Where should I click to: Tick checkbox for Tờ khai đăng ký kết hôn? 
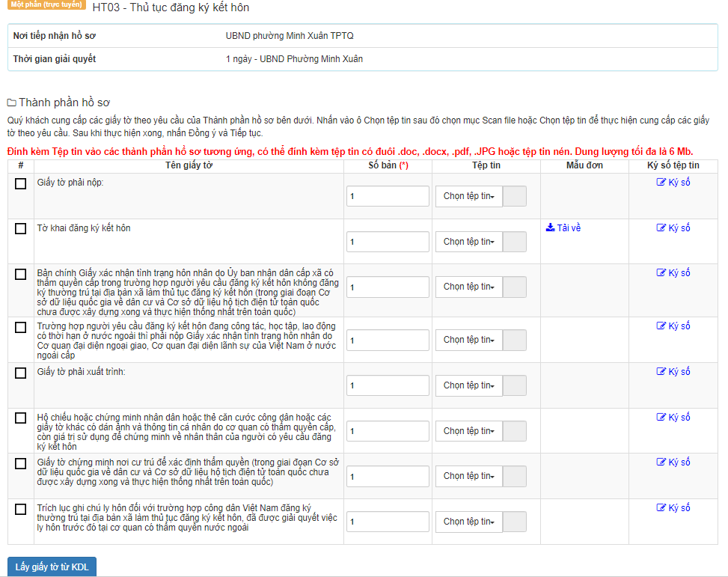(x=21, y=229)
